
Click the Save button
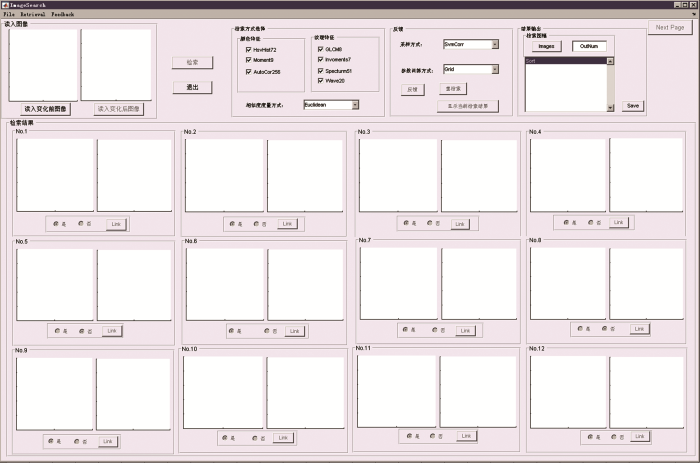633,106
